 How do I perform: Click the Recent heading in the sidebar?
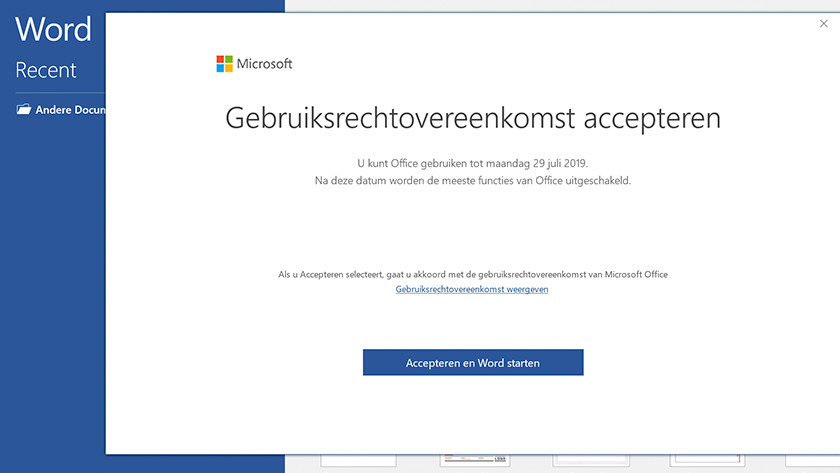(46, 70)
